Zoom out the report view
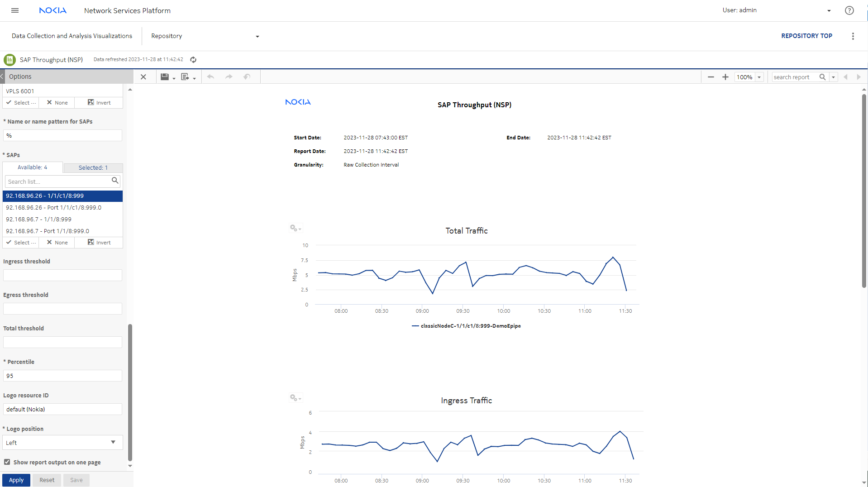 [x=711, y=77]
